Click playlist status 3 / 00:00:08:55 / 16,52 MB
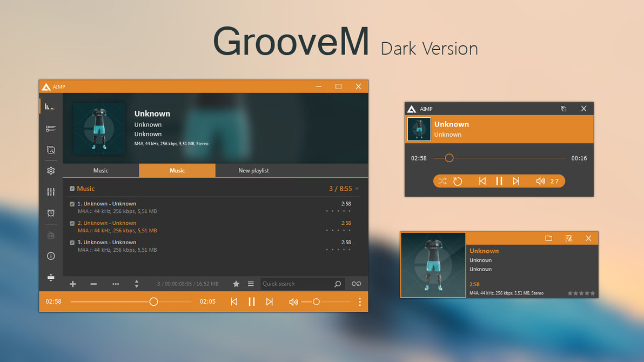 [187, 284]
